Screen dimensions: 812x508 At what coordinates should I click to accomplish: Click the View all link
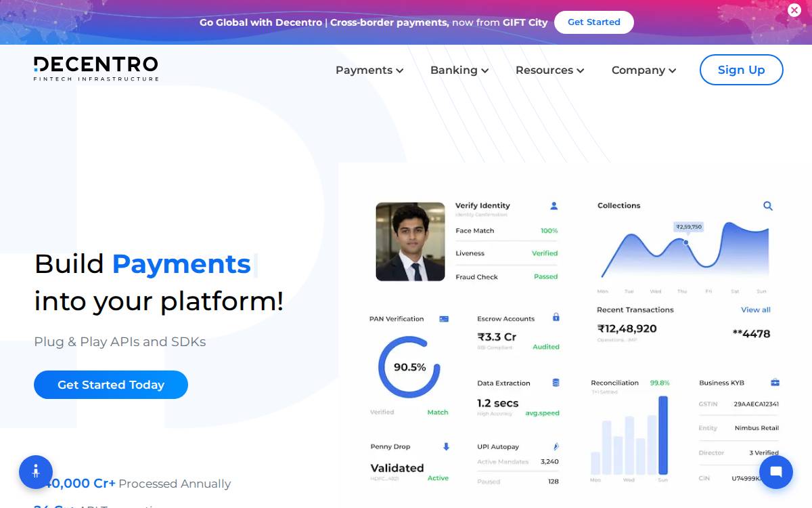point(756,310)
